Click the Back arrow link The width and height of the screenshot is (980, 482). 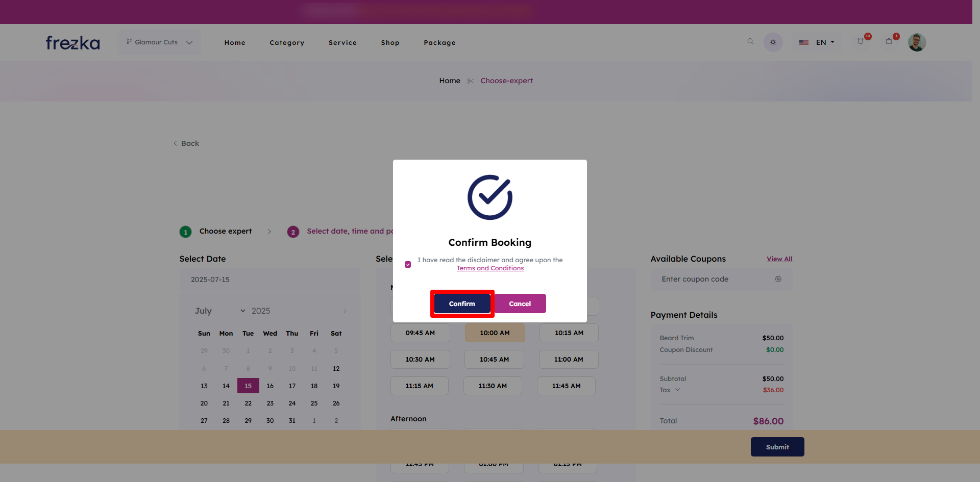coord(186,143)
